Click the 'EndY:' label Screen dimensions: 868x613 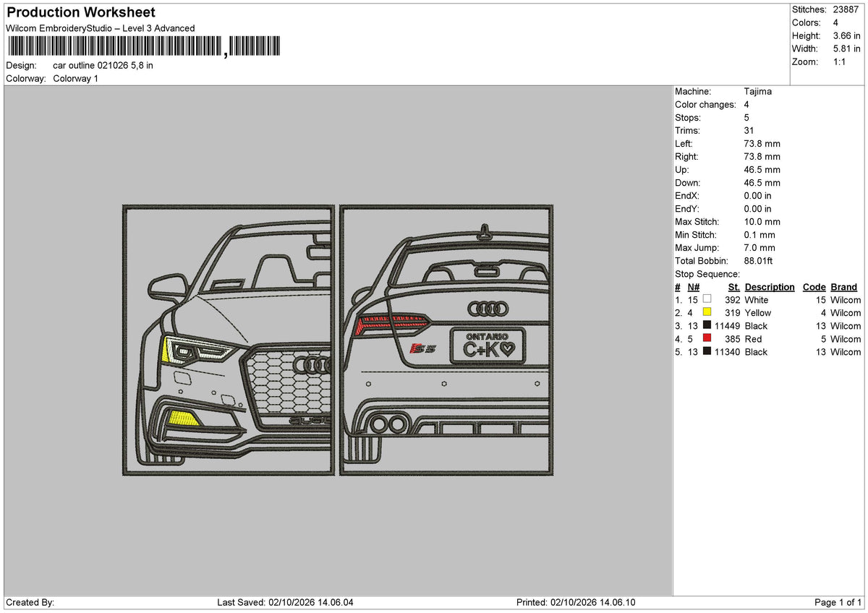pyautogui.click(x=687, y=208)
